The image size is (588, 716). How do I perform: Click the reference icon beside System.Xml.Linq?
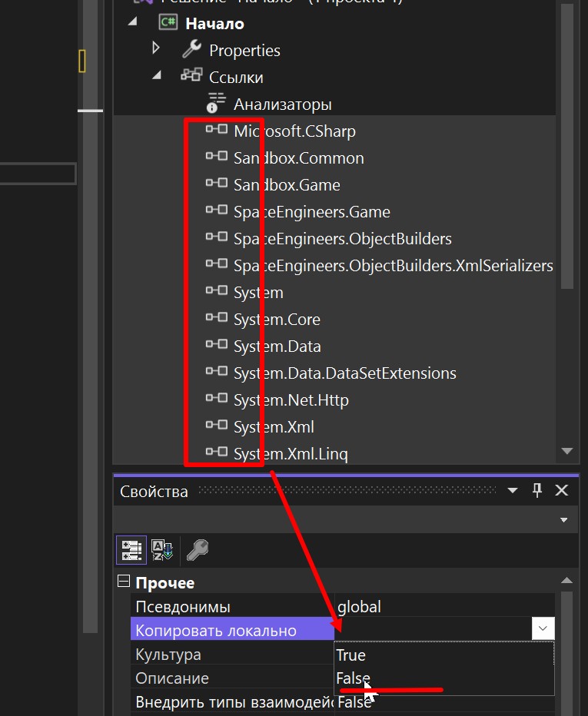tap(217, 452)
